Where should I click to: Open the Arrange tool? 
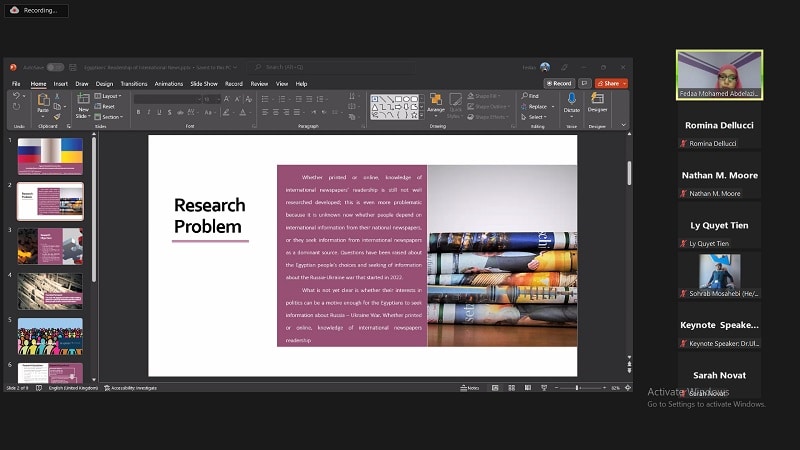pos(436,101)
